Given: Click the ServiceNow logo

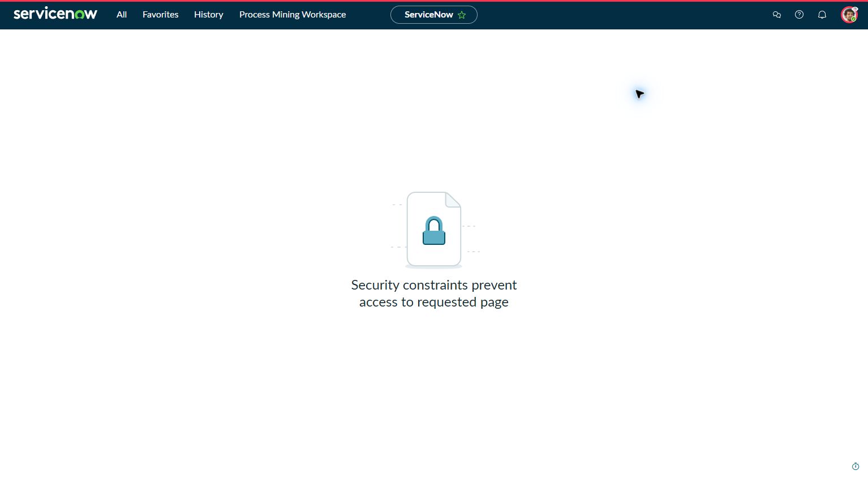Looking at the screenshot, I should coord(55,14).
